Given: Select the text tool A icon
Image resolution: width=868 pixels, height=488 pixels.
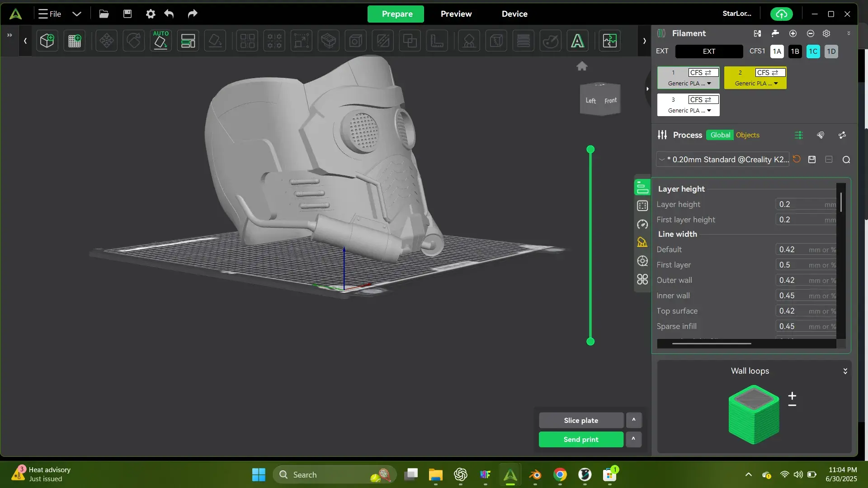Looking at the screenshot, I should click(577, 41).
